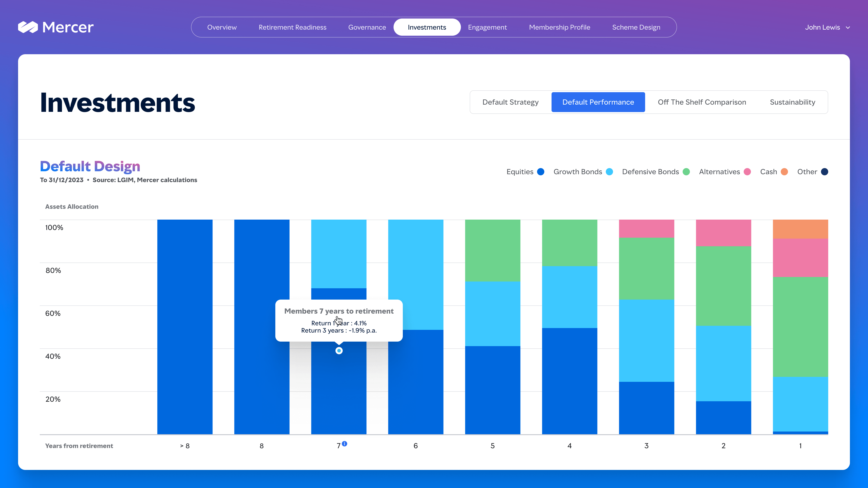The width and height of the screenshot is (868, 488).
Task: Click the Other legend dark dot
Action: [x=824, y=172]
